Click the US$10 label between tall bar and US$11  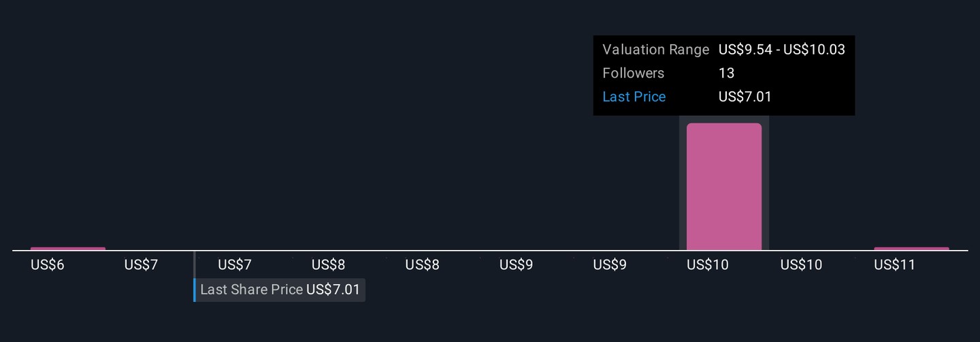pos(801,265)
